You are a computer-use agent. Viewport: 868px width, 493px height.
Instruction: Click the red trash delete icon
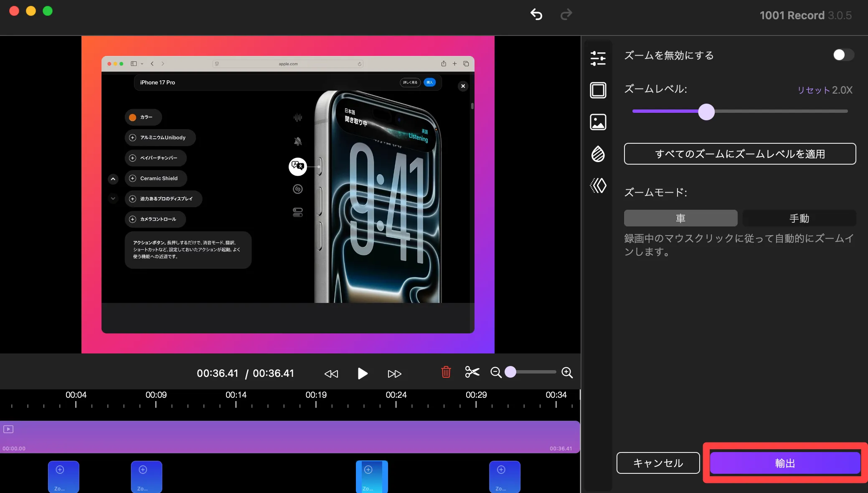pos(446,372)
